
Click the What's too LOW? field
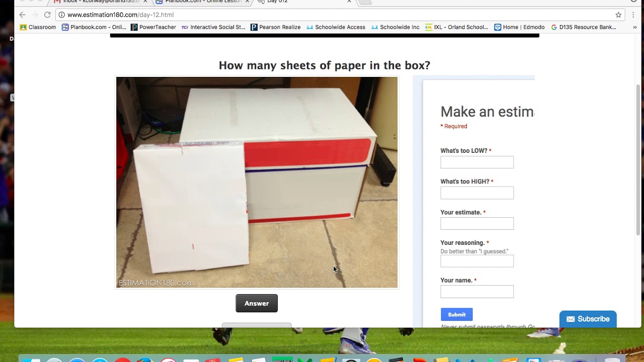point(477,162)
